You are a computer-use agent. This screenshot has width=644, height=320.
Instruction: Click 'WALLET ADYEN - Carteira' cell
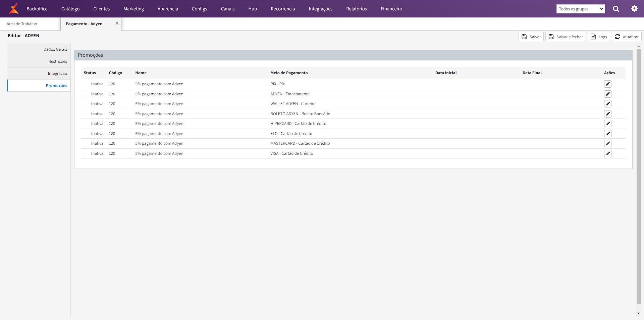tap(293, 104)
